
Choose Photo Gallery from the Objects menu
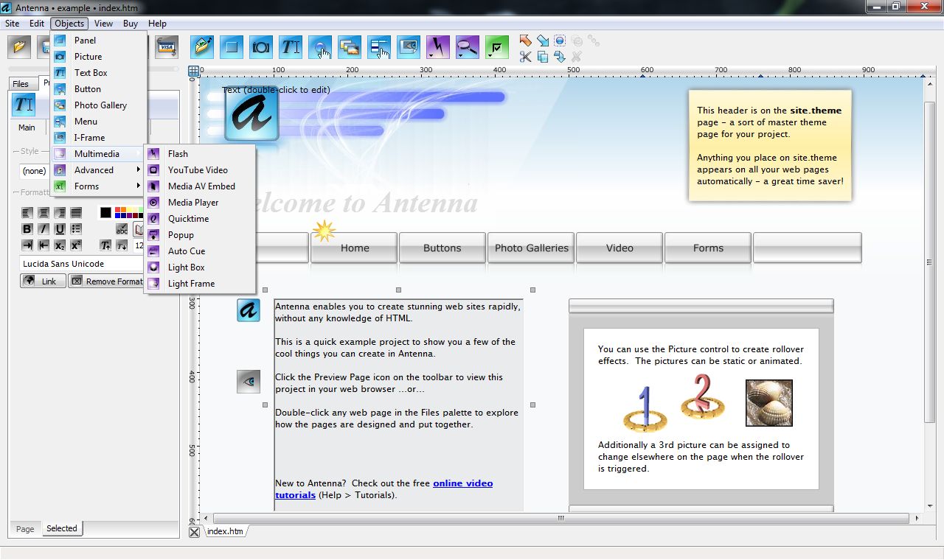click(x=98, y=105)
